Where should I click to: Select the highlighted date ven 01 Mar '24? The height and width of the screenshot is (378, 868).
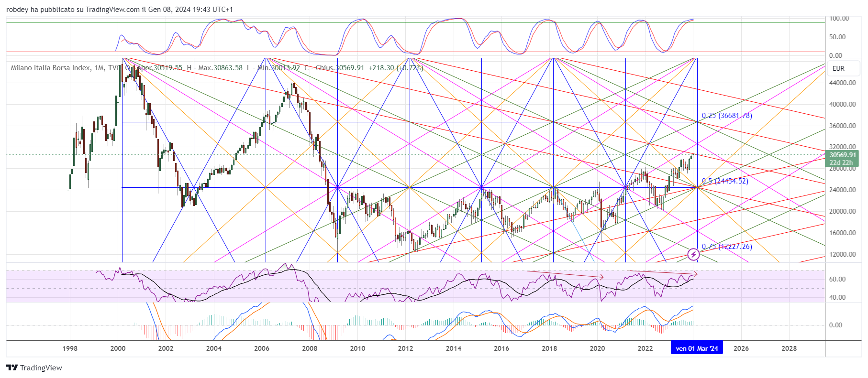coord(697,348)
